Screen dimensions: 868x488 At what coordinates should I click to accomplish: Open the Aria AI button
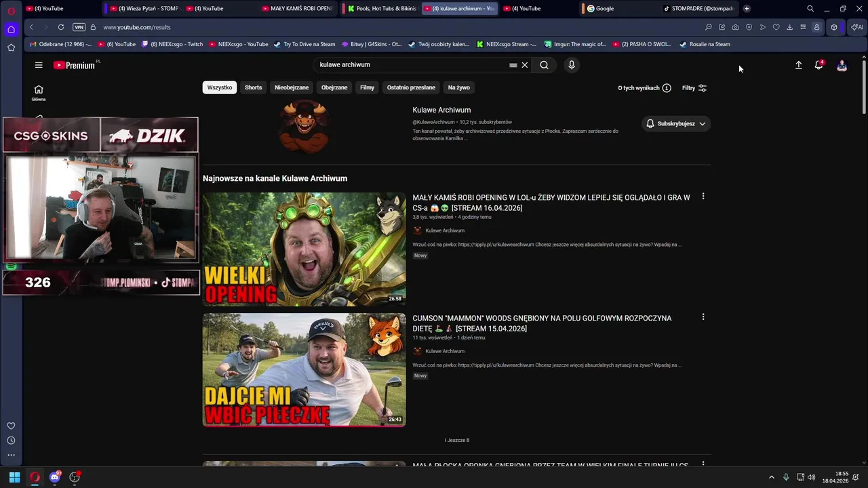(857, 27)
